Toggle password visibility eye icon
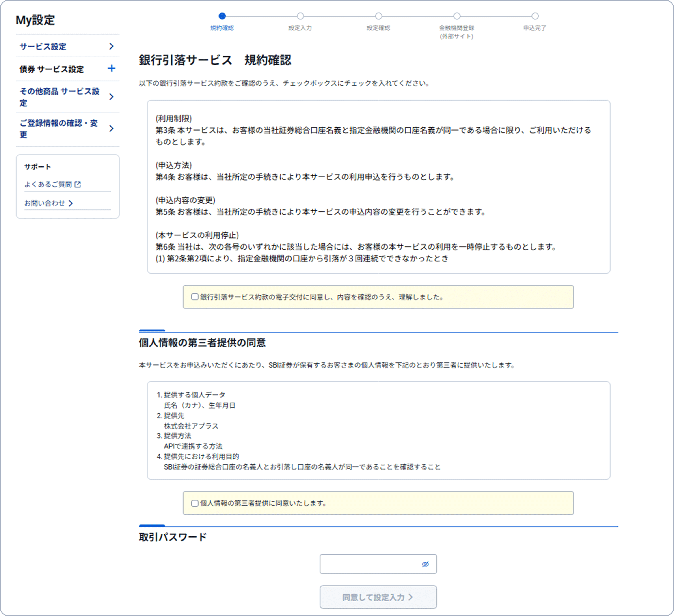Image resolution: width=674 pixels, height=616 pixels. pyautogui.click(x=425, y=564)
